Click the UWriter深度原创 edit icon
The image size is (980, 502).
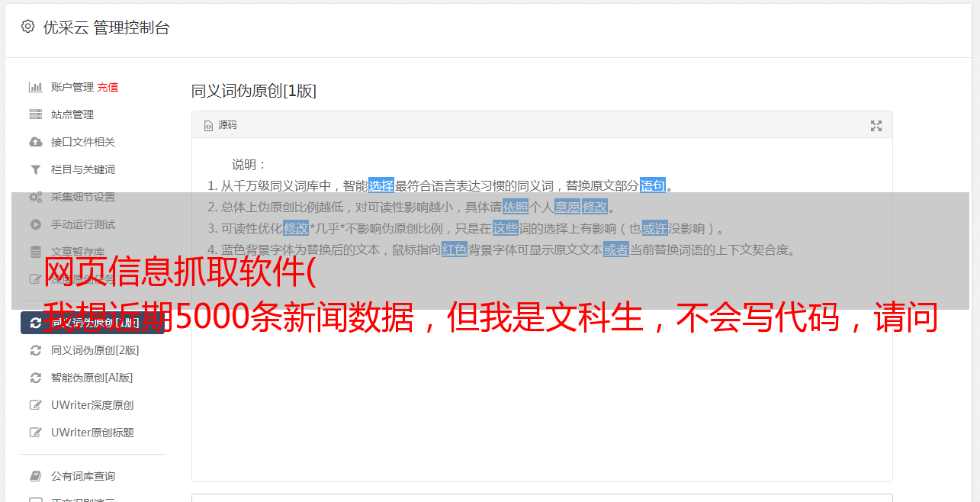pos(35,405)
